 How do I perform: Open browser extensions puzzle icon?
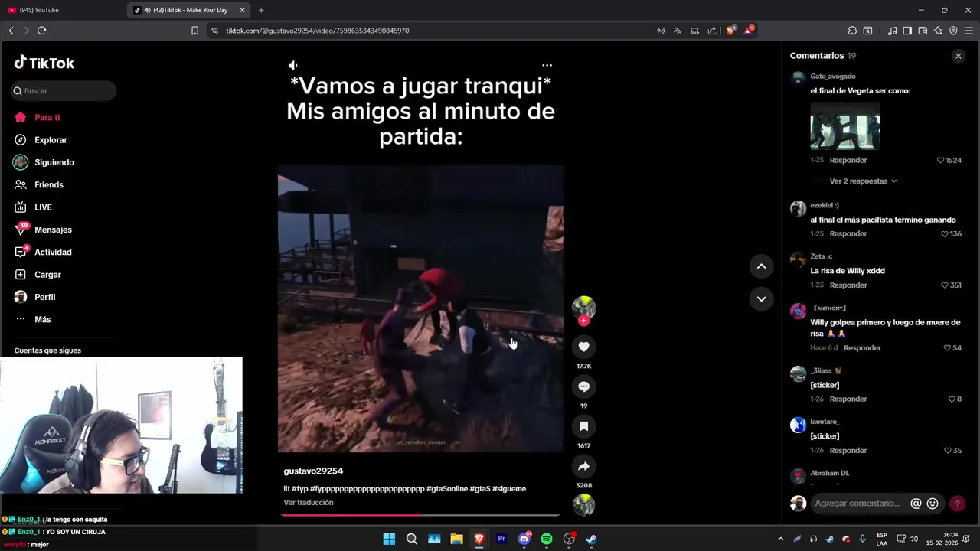[852, 31]
